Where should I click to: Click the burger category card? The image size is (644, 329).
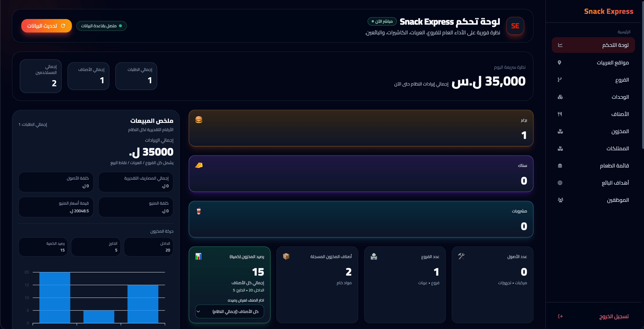click(361, 128)
